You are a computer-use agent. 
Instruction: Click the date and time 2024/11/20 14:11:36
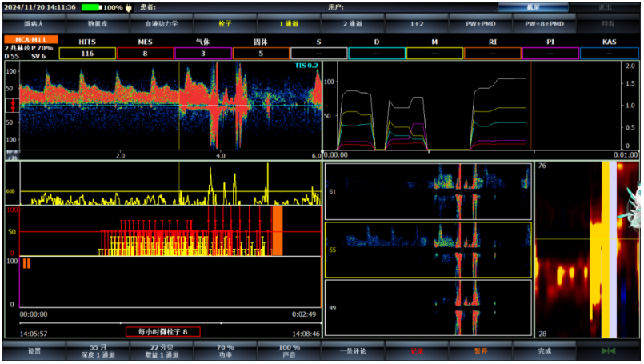point(40,7)
